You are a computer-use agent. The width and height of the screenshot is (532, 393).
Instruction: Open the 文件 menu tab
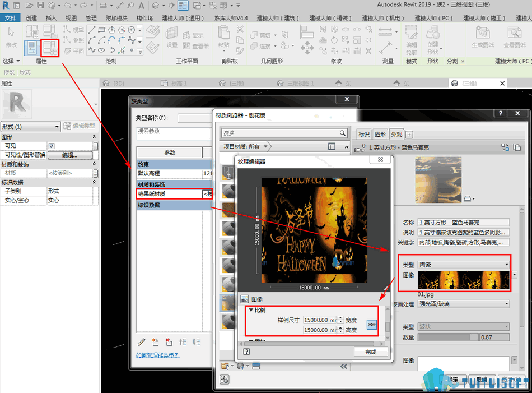[11, 18]
